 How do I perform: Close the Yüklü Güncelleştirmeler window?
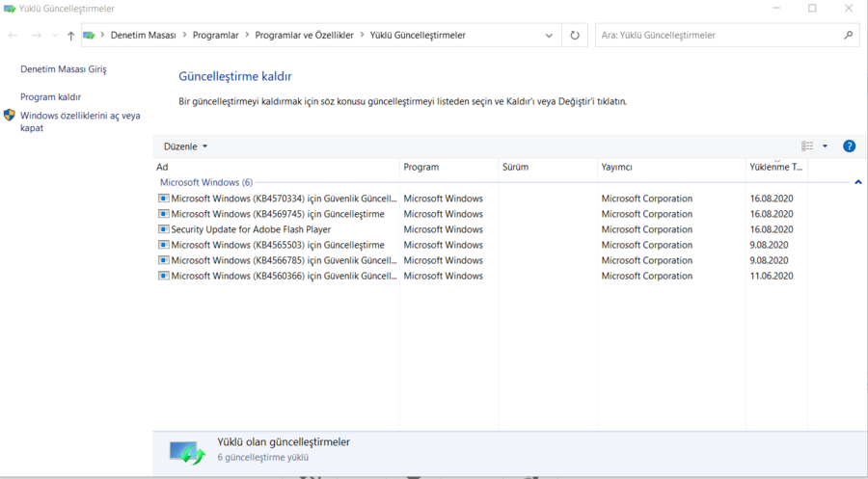pos(848,9)
